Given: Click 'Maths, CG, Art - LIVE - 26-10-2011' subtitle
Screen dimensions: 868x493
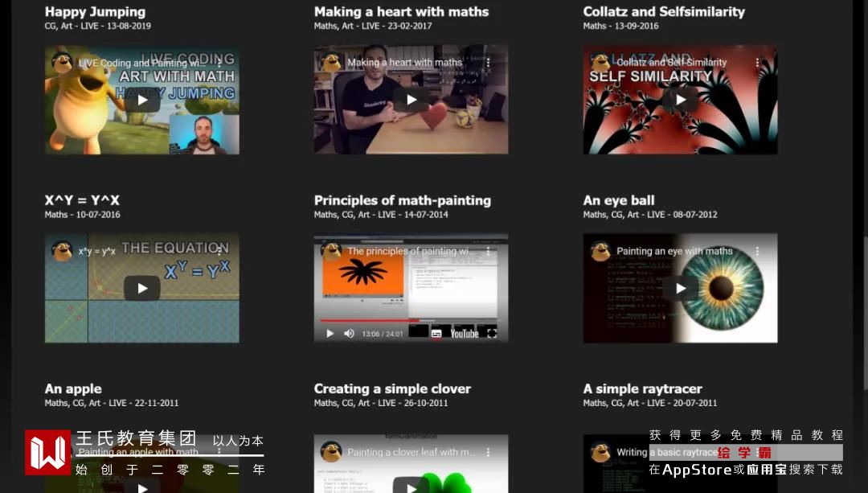Looking at the screenshot, I should (x=381, y=403).
